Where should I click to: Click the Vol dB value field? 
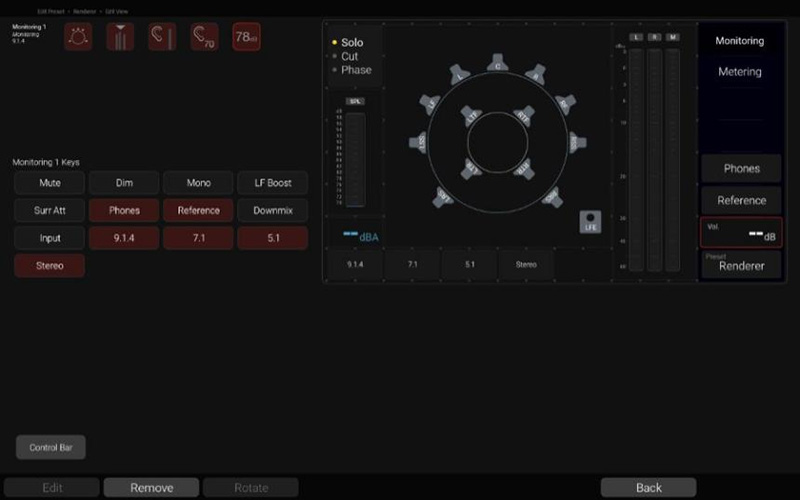point(741,232)
